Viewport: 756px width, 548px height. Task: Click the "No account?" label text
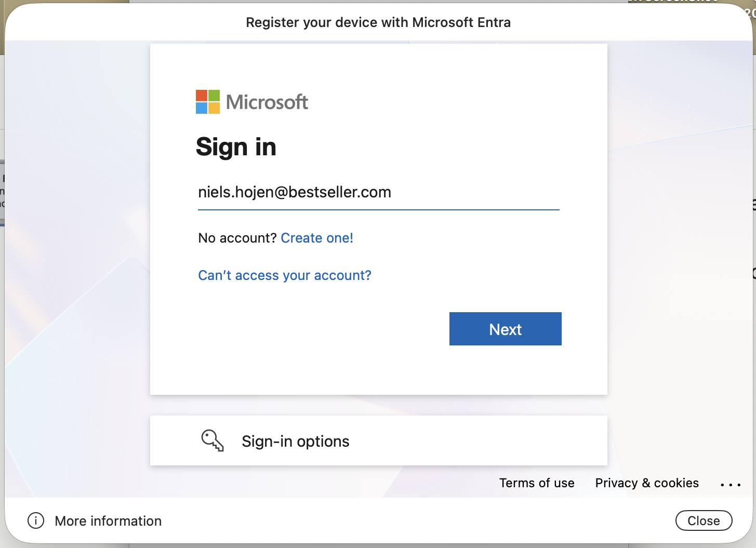237,238
